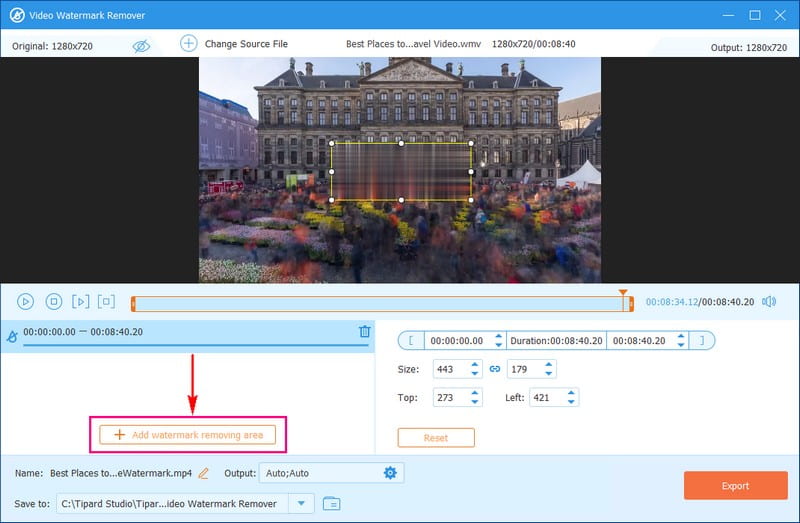Stop video playback
Viewport: 800px width, 523px height.
tap(54, 301)
